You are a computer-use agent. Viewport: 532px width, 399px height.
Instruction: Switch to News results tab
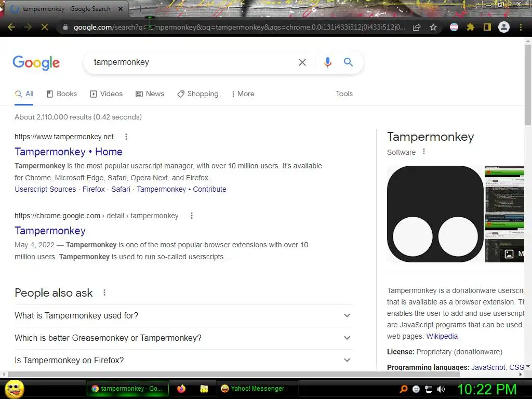pos(150,94)
